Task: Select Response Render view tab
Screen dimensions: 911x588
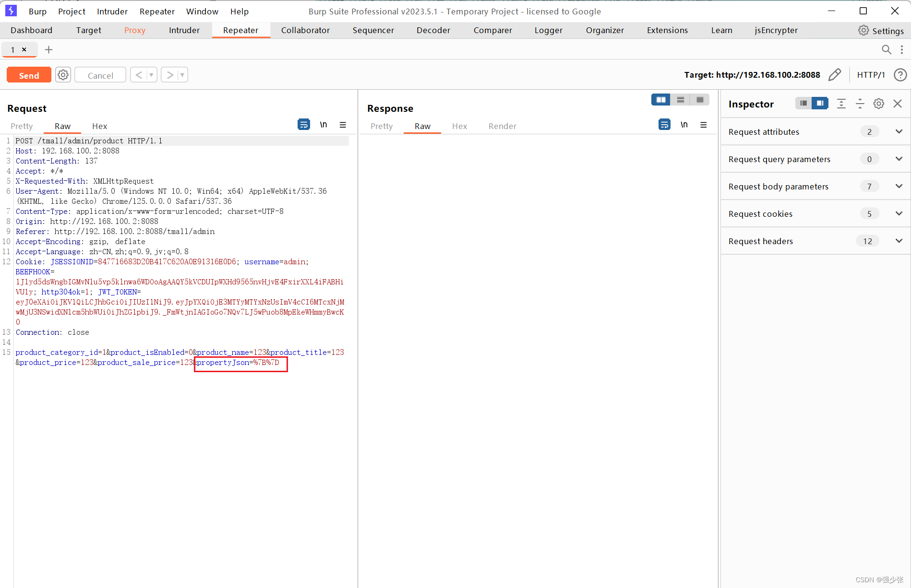Action: point(502,126)
